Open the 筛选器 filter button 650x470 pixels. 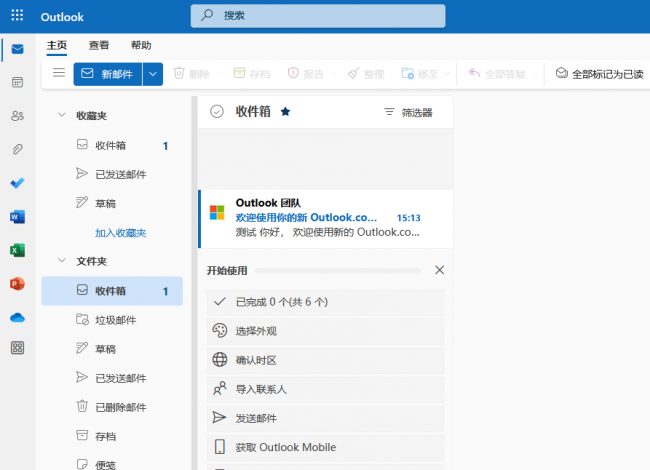[x=408, y=112]
